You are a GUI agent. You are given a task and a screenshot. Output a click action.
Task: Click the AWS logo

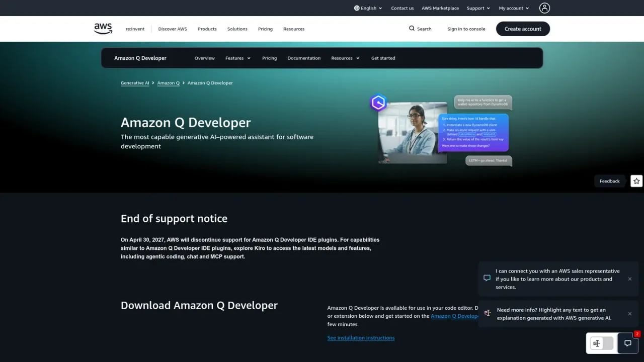(103, 29)
